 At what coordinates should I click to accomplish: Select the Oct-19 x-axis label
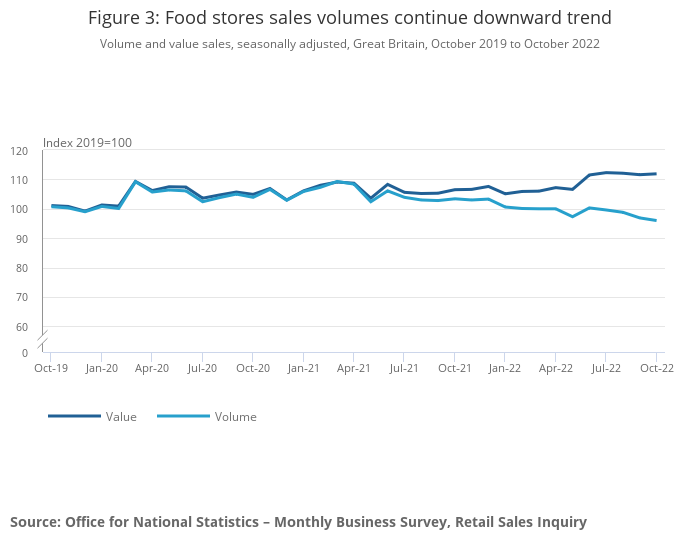click(x=50, y=368)
